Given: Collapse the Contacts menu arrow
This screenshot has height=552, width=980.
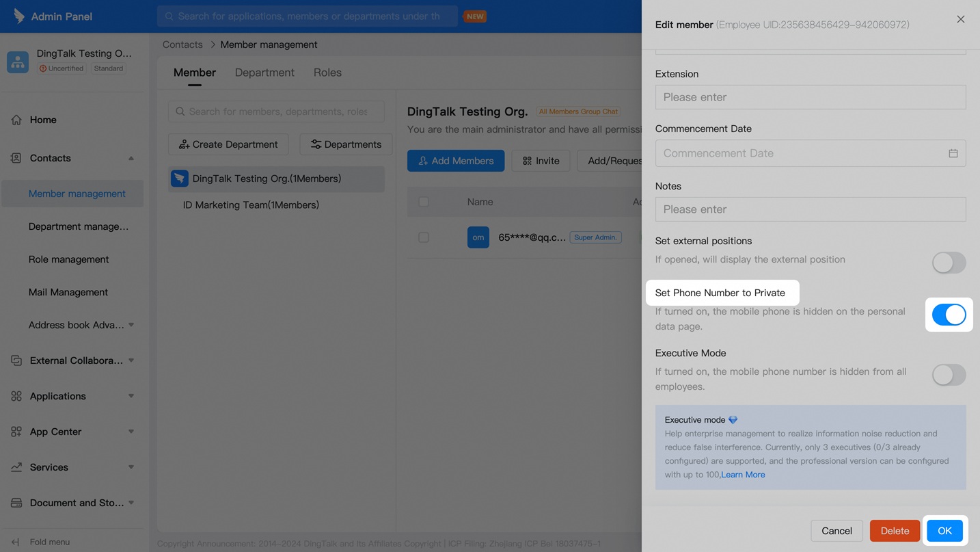Looking at the screenshot, I should tap(131, 158).
